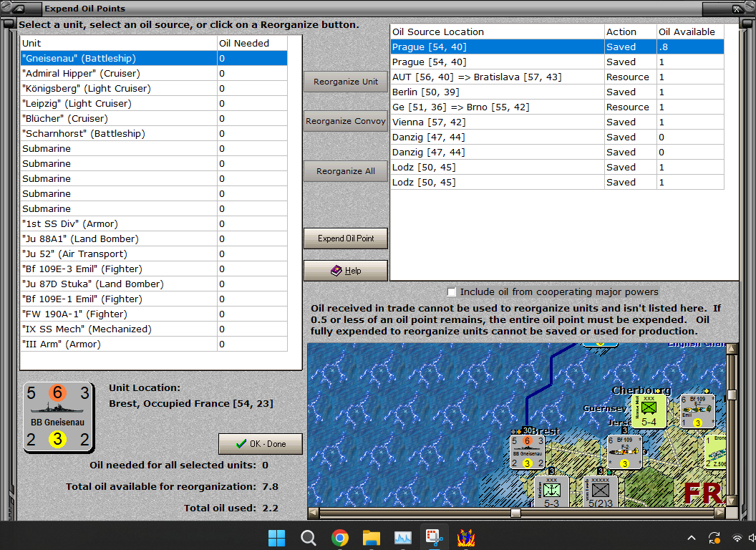Viewport: 756px width, 550px height.
Task: Open the resource monitor taskbar icon
Action: [402, 537]
